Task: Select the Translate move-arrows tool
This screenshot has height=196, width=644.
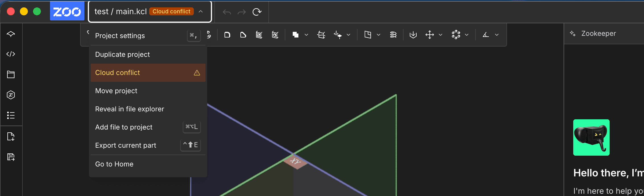Action: click(x=430, y=35)
